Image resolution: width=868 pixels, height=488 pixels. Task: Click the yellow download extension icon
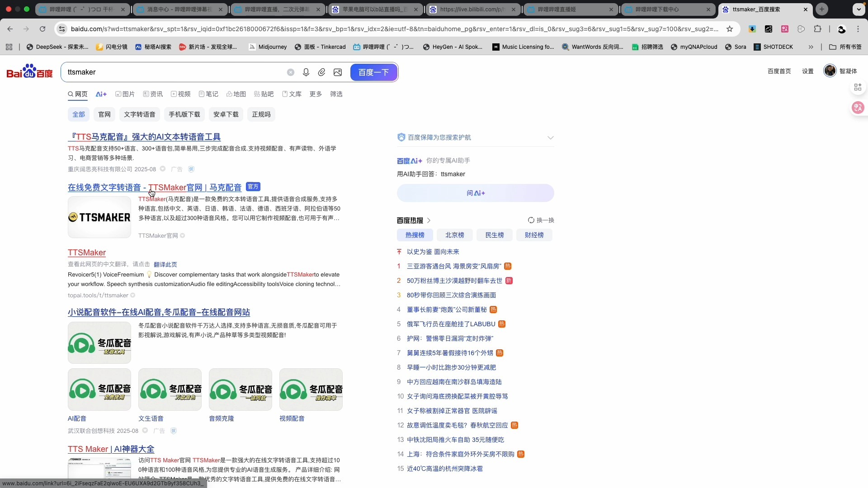(x=752, y=29)
